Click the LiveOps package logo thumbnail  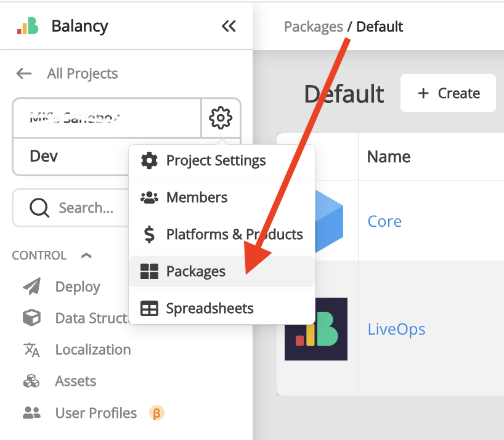316,329
